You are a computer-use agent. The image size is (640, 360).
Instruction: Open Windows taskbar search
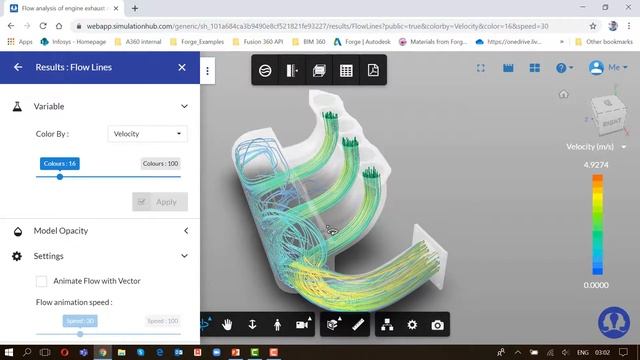pyautogui.click(x=27, y=352)
